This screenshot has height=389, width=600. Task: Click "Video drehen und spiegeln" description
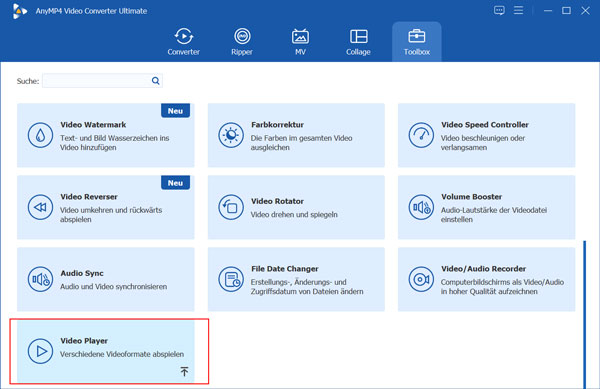coord(294,215)
